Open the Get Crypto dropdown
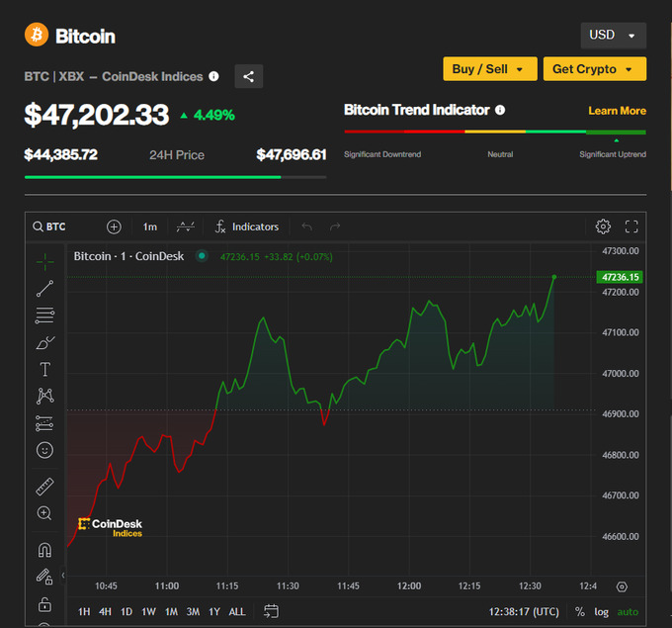The height and width of the screenshot is (628, 672). tap(595, 68)
